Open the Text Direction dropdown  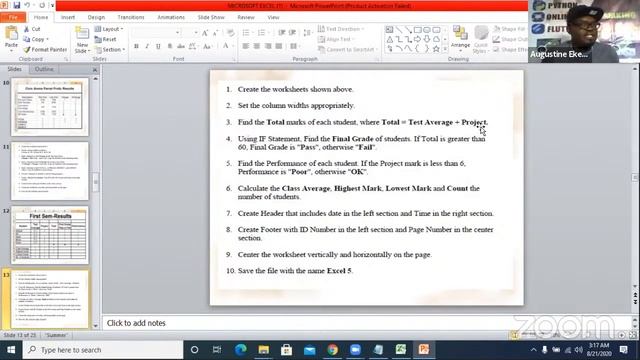click(x=340, y=29)
